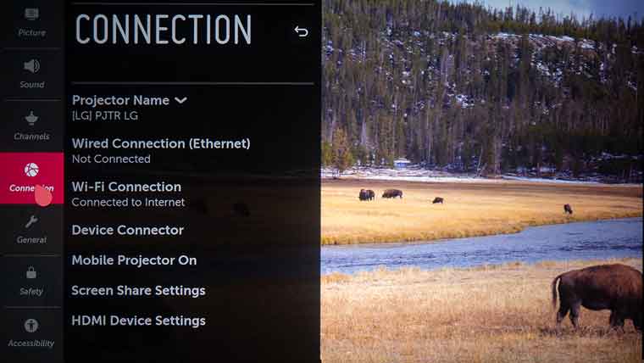The width and height of the screenshot is (644, 363).
Task: Open the General wrench icon
Action: [31, 221]
